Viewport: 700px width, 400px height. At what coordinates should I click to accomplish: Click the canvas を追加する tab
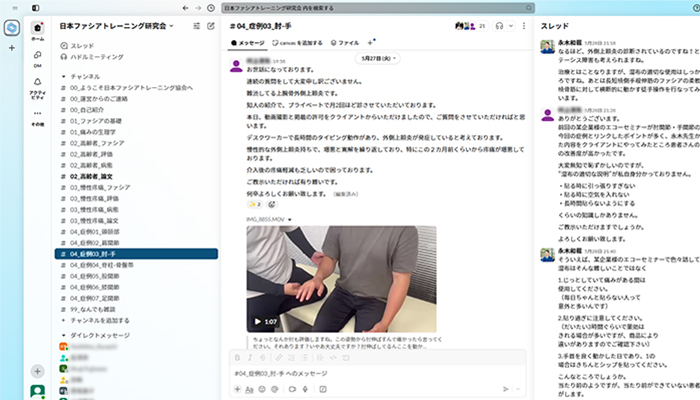click(x=297, y=43)
